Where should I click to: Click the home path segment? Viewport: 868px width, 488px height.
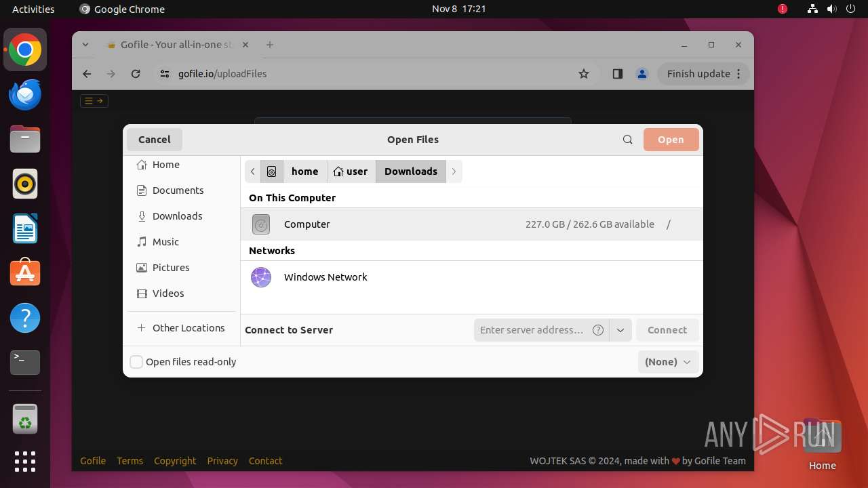click(x=304, y=171)
